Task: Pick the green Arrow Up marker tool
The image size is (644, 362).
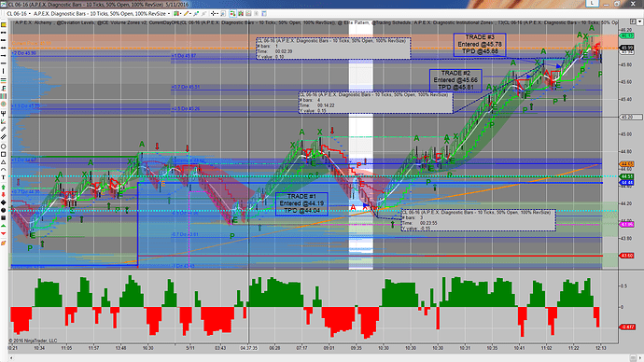Action: 4,187
